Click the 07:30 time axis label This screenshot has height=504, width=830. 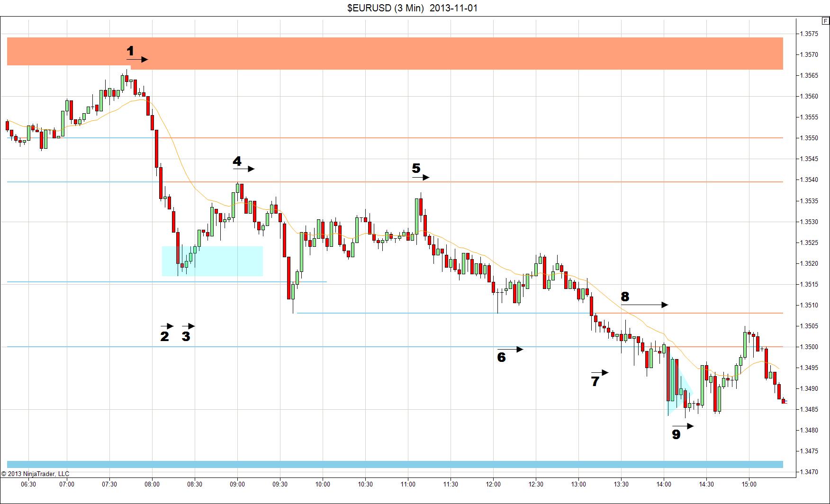[x=109, y=484]
